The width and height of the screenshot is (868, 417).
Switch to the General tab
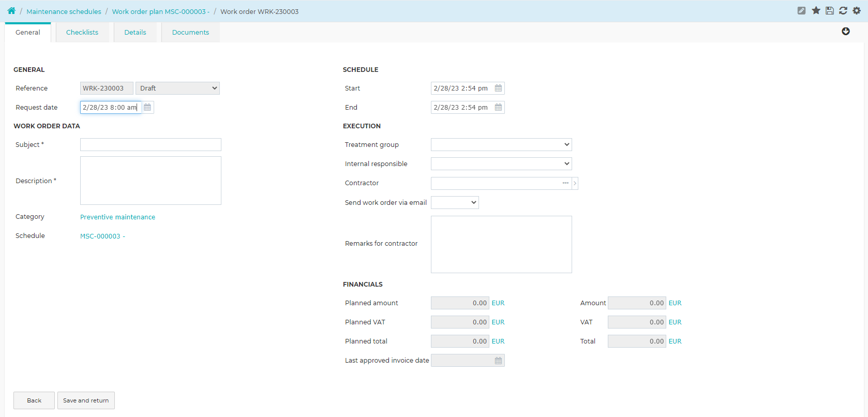[28, 32]
